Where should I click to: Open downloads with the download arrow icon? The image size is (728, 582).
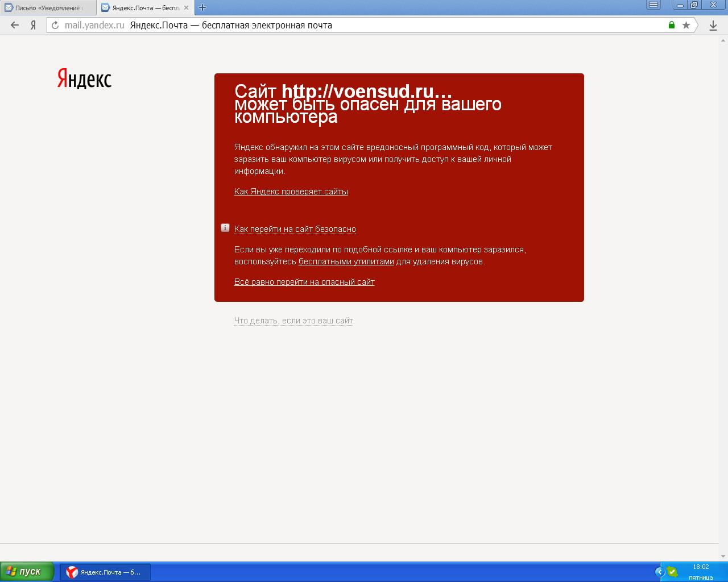pos(713,26)
